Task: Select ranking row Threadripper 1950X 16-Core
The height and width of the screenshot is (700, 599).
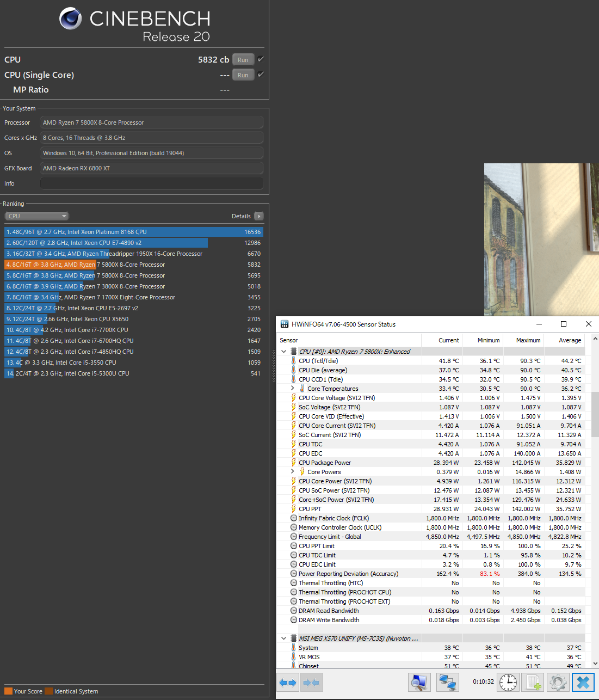Action: click(x=133, y=254)
